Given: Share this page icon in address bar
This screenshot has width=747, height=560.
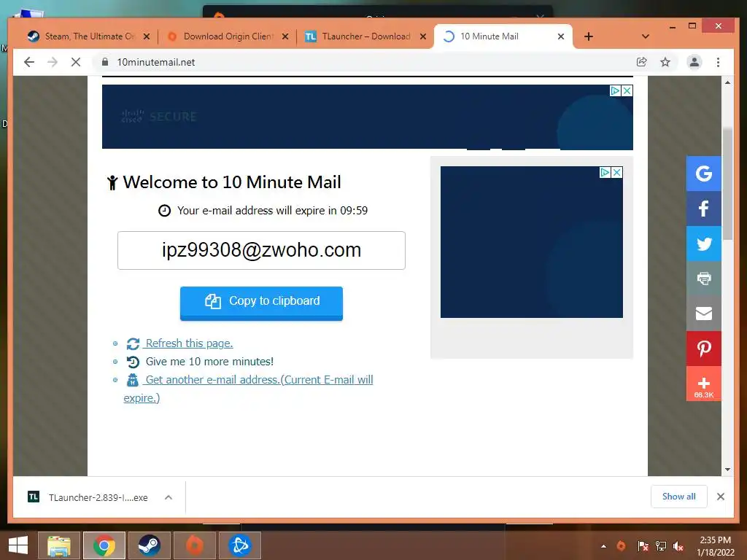Looking at the screenshot, I should 642,62.
